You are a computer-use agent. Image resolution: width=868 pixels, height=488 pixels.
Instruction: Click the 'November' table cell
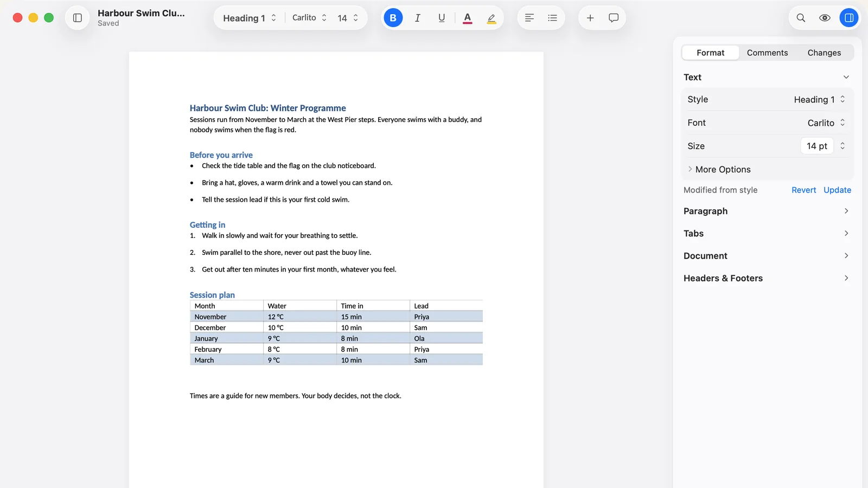point(227,317)
